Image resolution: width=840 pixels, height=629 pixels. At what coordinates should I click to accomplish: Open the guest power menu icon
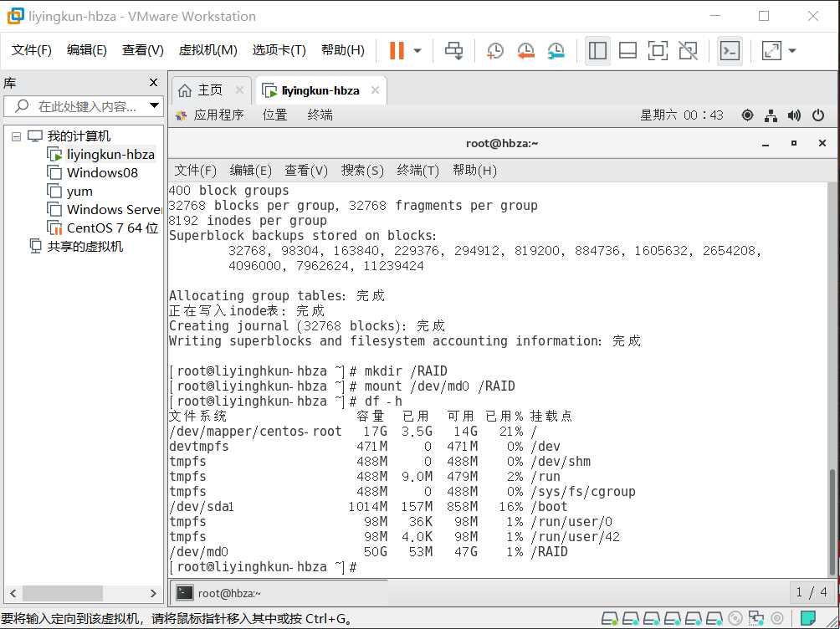coord(818,115)
